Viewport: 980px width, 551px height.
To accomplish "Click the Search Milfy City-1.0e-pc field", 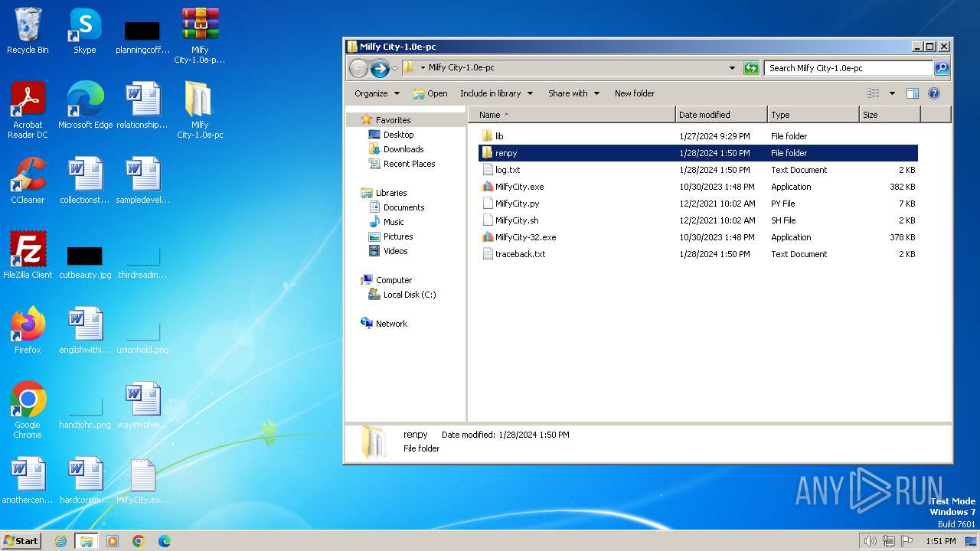I will coord(848,68).
